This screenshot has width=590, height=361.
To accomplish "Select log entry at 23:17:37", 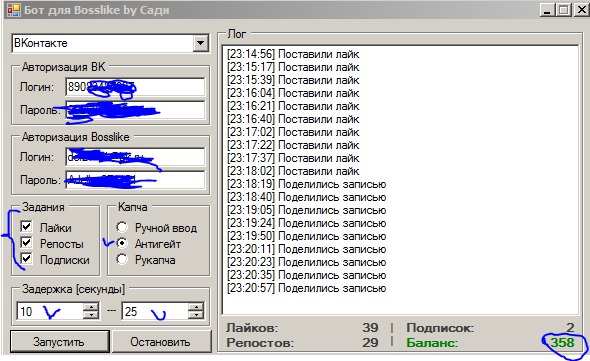I will [293, 158].
